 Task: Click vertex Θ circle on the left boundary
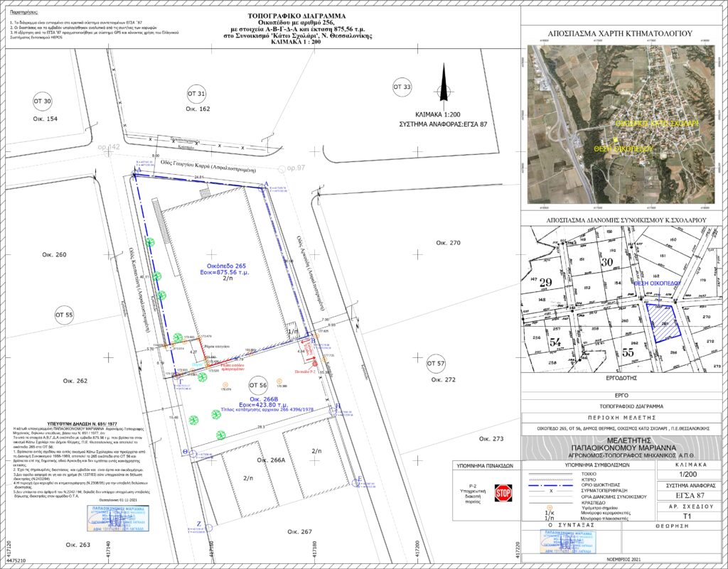[193, 455]
